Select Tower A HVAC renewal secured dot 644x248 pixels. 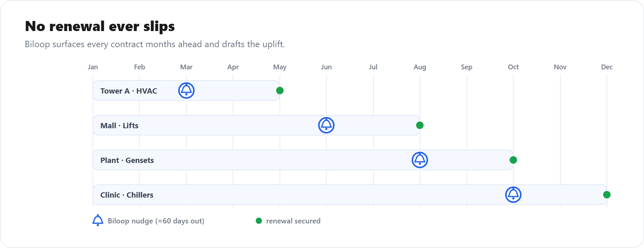pyautogui.click(x=280, y=90)
